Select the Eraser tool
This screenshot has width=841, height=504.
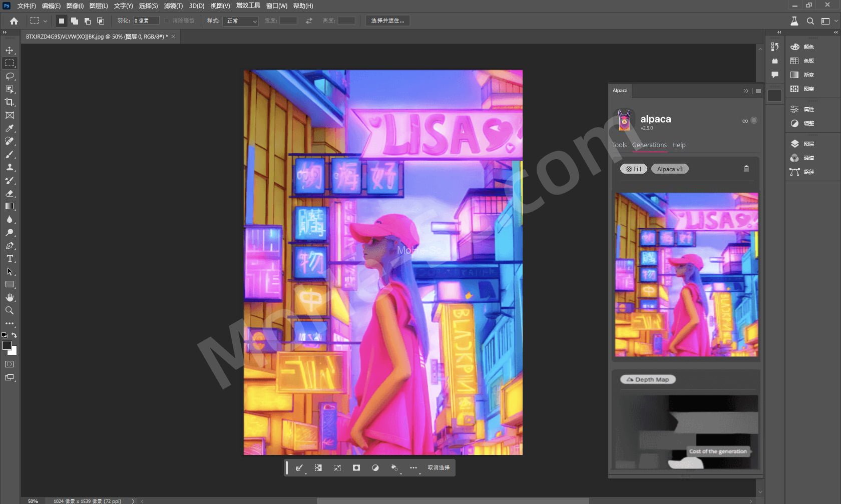click(10, 193)
